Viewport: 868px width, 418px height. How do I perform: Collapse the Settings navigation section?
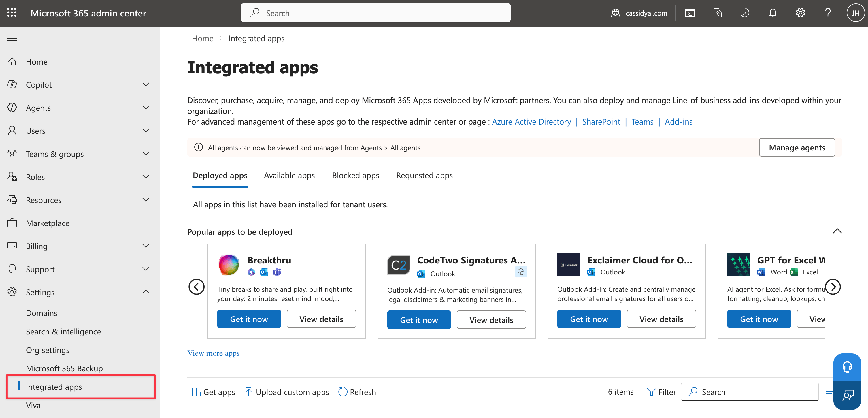[146, 292]
